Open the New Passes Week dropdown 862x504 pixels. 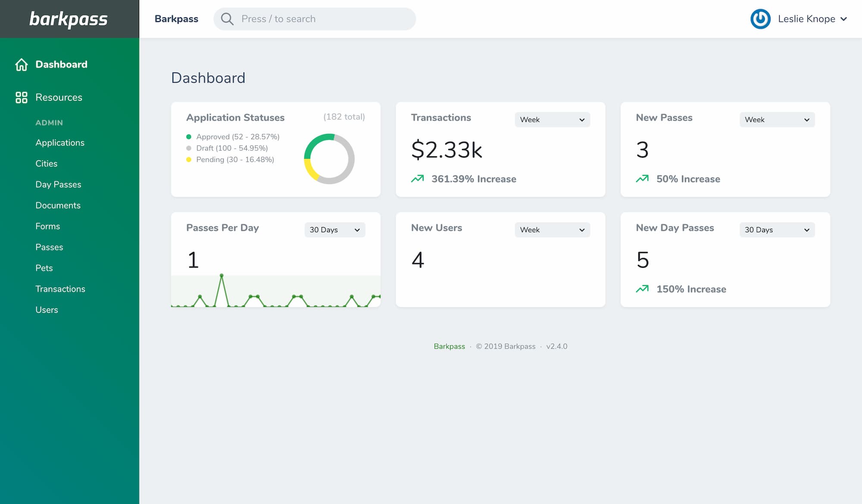click(777, 120)
